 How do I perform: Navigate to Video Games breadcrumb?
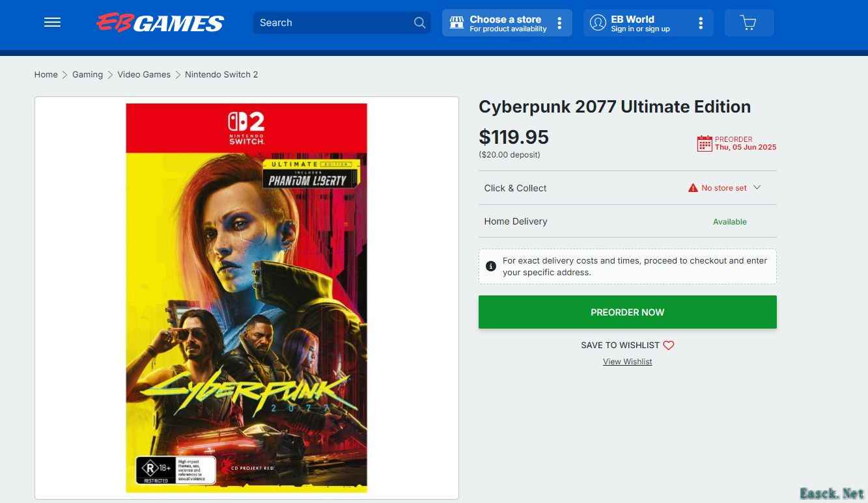[144, 75]
